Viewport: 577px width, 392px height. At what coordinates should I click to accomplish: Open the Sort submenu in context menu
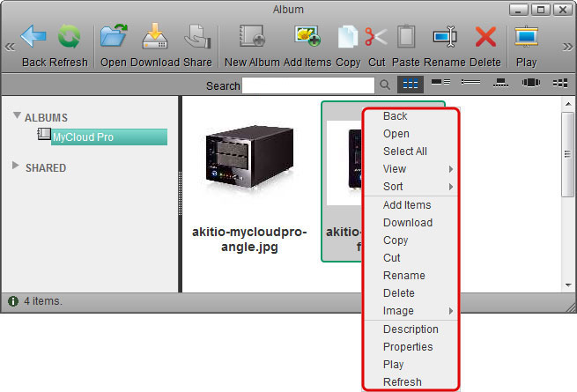[394, 187]
